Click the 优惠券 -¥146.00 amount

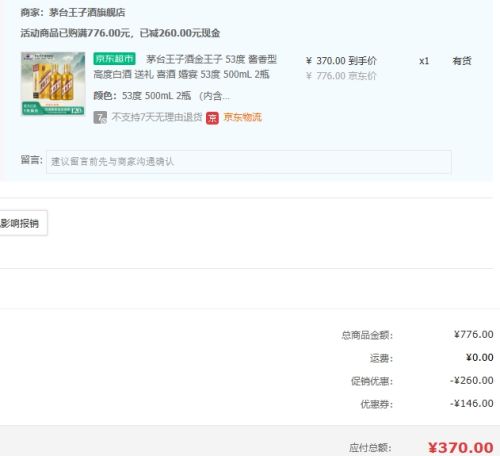click(472, 404)
